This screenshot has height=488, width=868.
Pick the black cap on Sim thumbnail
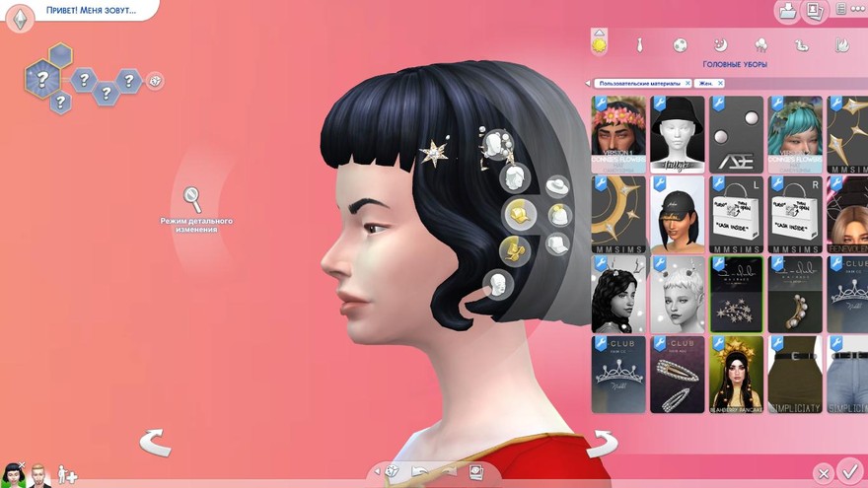pos(678,215)
